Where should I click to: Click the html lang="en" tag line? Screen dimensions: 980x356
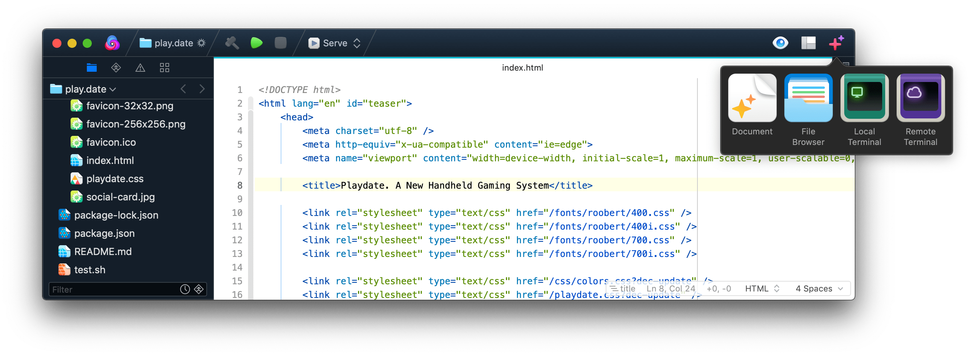coord(335,104)
